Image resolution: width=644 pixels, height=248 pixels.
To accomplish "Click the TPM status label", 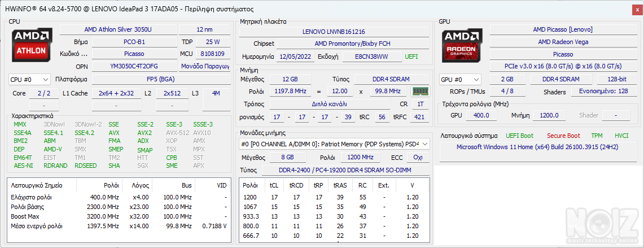I will pos(597,136).
